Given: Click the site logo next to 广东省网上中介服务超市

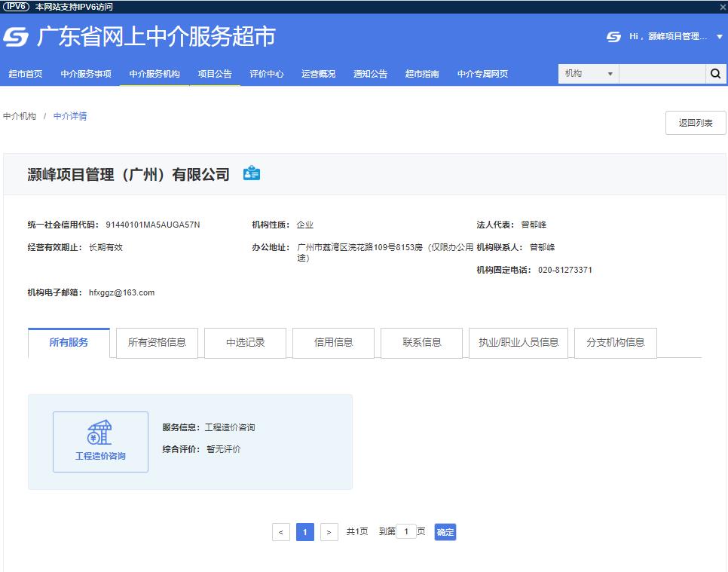Looking at the screenshot, I should tap(16, 37).
